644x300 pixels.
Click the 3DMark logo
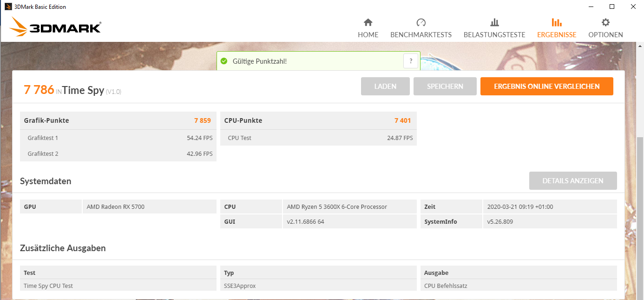coord(55,27)
